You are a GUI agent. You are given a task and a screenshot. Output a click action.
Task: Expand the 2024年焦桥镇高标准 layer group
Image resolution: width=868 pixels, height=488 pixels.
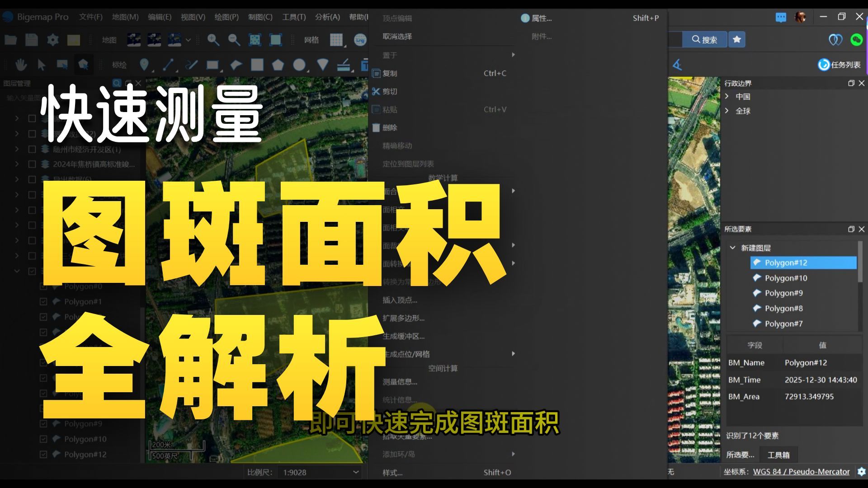pos(17,164)
